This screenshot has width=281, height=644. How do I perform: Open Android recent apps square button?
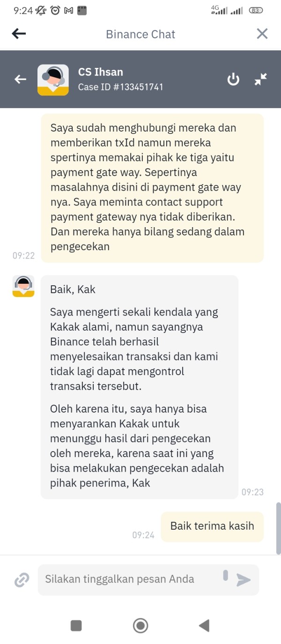click(76, 625)
